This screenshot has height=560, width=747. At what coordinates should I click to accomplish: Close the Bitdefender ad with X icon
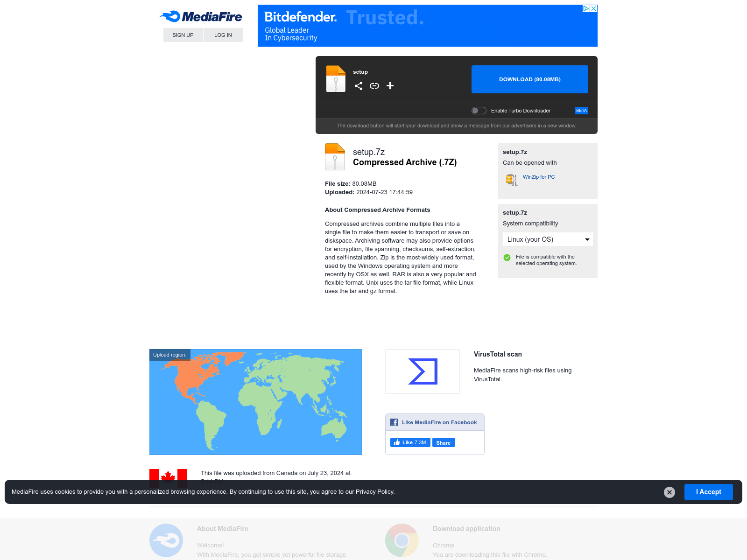[x=593, y=8]
